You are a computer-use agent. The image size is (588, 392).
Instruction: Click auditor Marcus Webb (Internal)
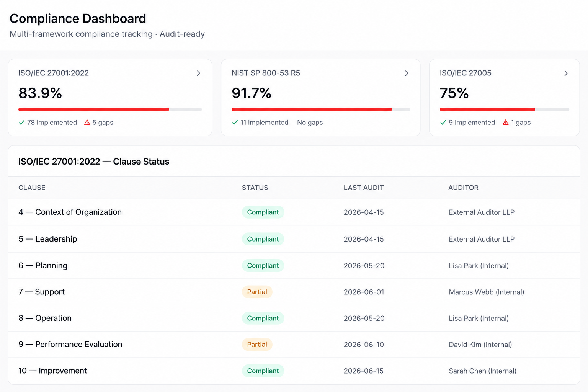click(487, 292)
